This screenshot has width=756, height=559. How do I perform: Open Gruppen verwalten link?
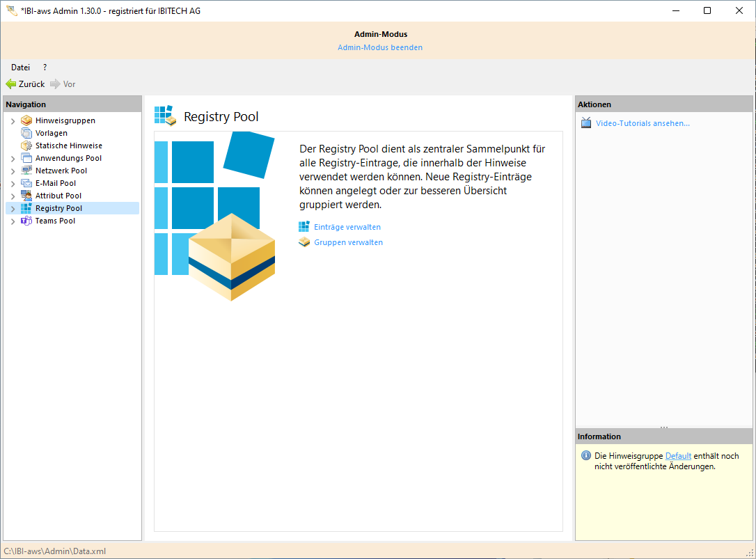[348, 242]
